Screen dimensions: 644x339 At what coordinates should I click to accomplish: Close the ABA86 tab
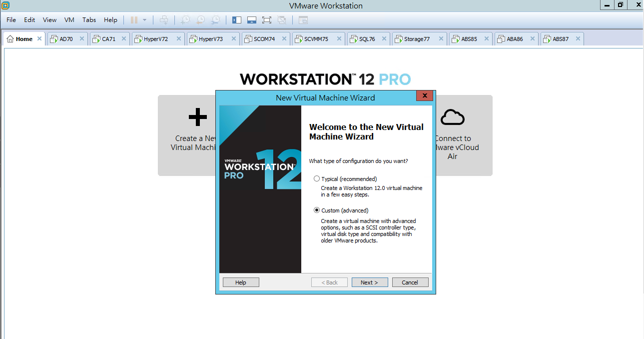[533, 38]
